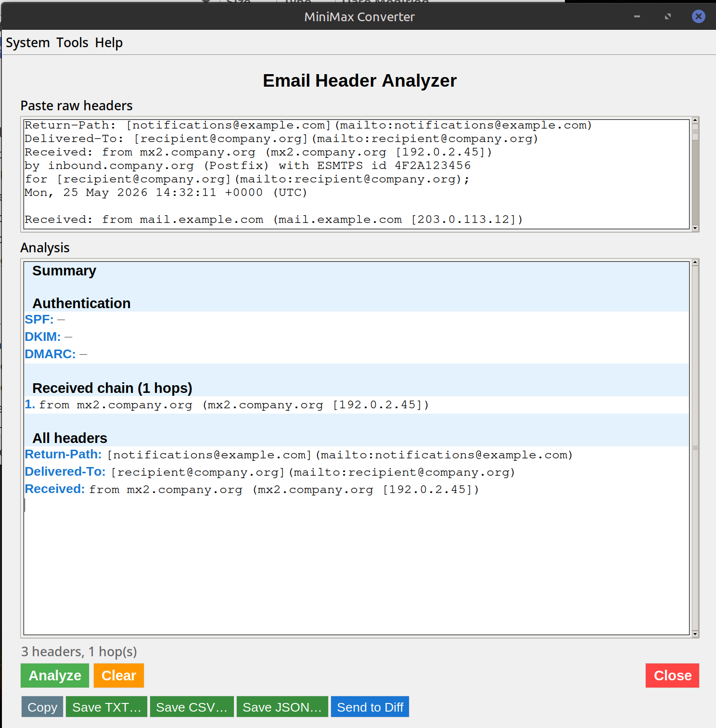This screenshot has height=728, width=716.
Task: Click the red Close button
Action: click(x=672, y=676)
